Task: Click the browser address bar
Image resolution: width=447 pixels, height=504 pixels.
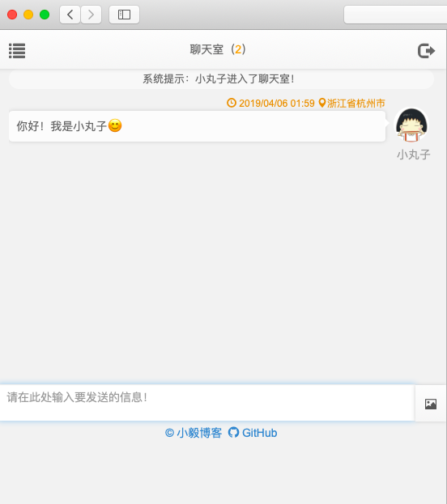Action: coord(395,15)
